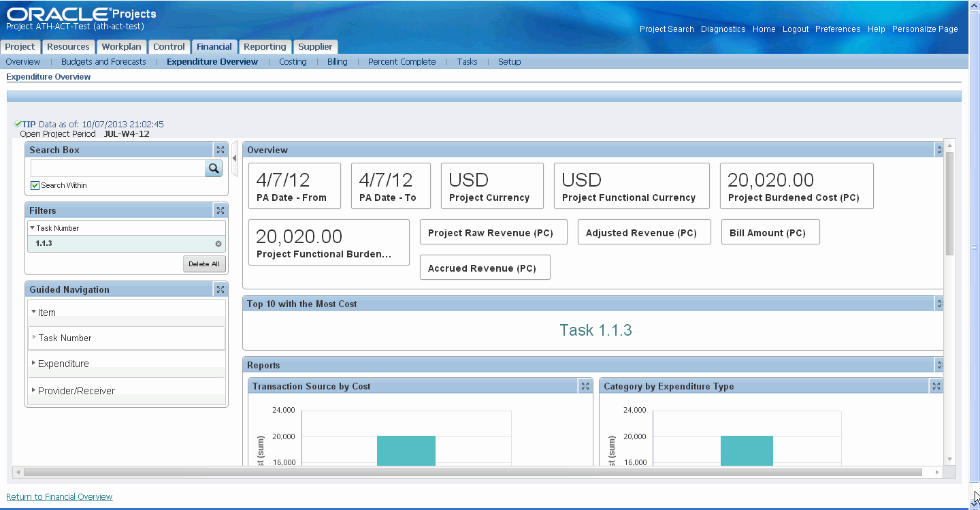Click the 1.1.3 filter value text
This screenshot has width=980, height=510.
[x=44, y=243]
